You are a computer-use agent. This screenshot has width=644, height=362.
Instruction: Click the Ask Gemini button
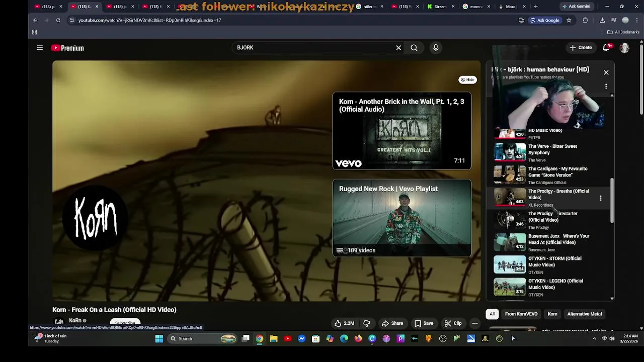pyautogui.click(x=576, y=7)
